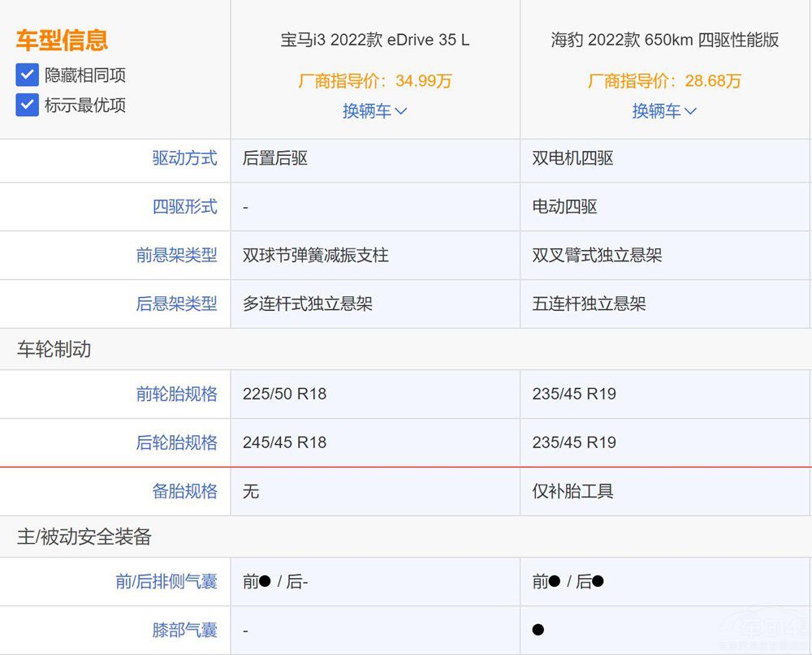Click the 前轮胎规格 parameter label
Image resolution: width=812 pixels, height=655 pixels.
(x=176, y=394)
